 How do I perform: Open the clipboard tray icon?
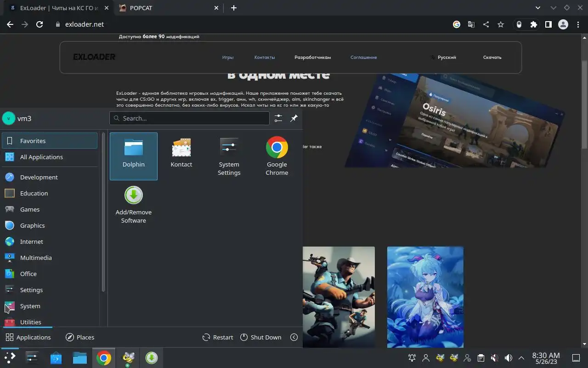click(x=481, y=358)
